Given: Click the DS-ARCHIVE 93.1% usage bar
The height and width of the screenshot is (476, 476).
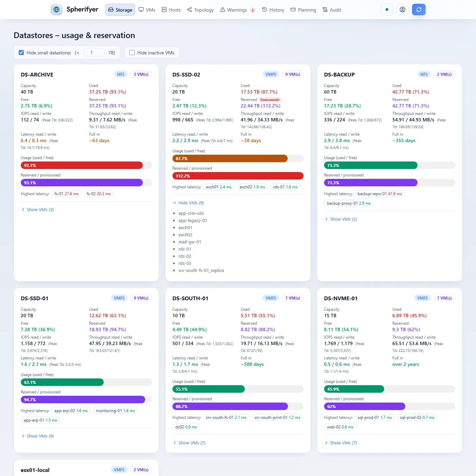Looking at the screenshot, I should (x=86, y=166).
